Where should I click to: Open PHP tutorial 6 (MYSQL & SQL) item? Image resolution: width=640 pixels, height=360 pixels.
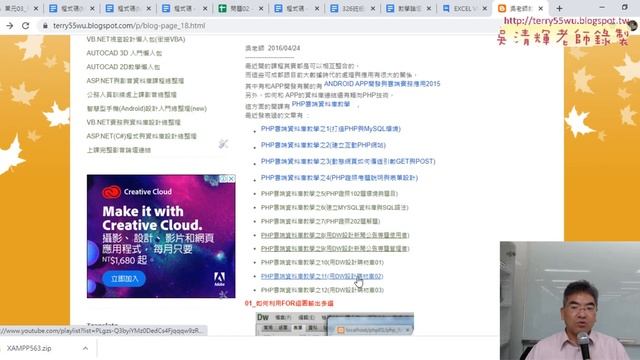point(334,207)
